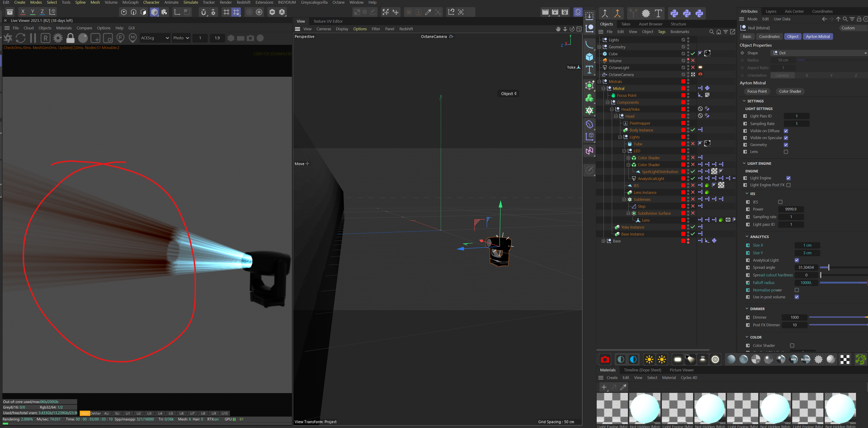Click the IES light icon in the toolbar
This screenshot has height=428, width=868.
pyautogui.click(x=703, y=359)
